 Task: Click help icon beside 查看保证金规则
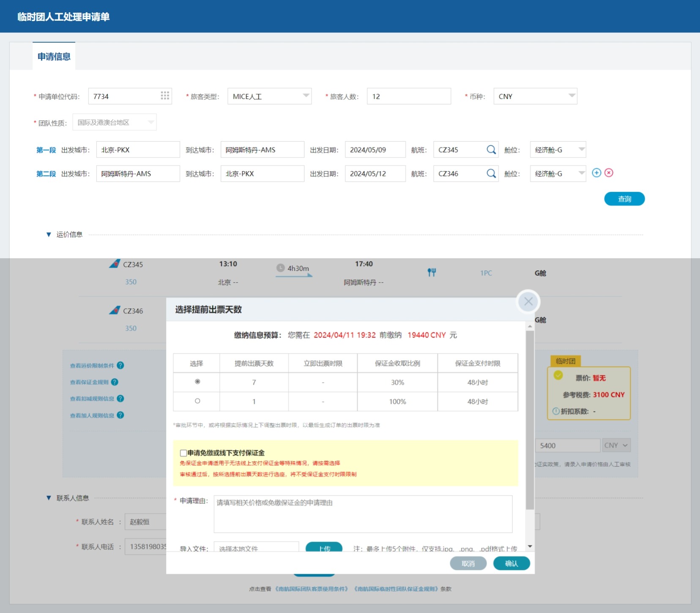(x=115, y=382)
